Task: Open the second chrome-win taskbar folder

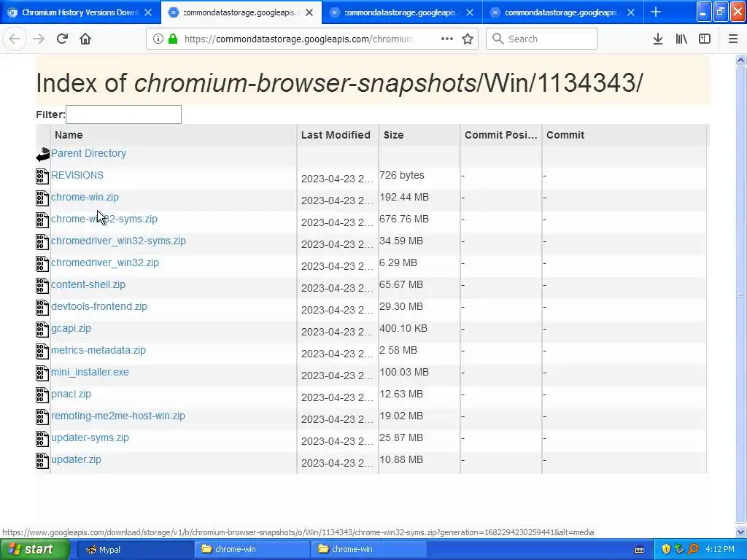Action: point(368,549)
